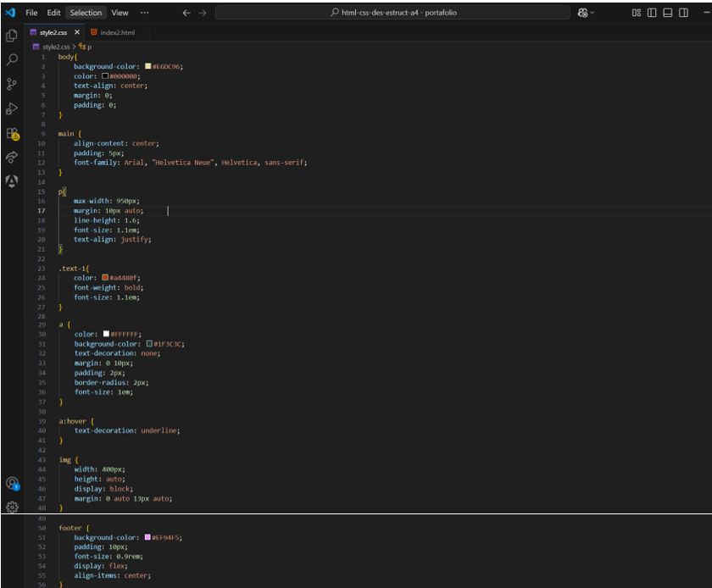
Task: Open color picker for #FFFFFF swatch
Action: 106,334
